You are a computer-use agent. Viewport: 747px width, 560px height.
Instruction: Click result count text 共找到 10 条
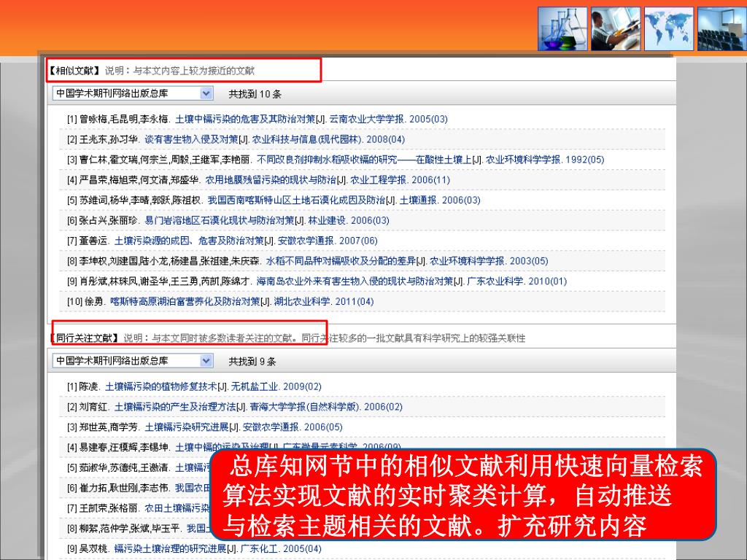(255, 94)
